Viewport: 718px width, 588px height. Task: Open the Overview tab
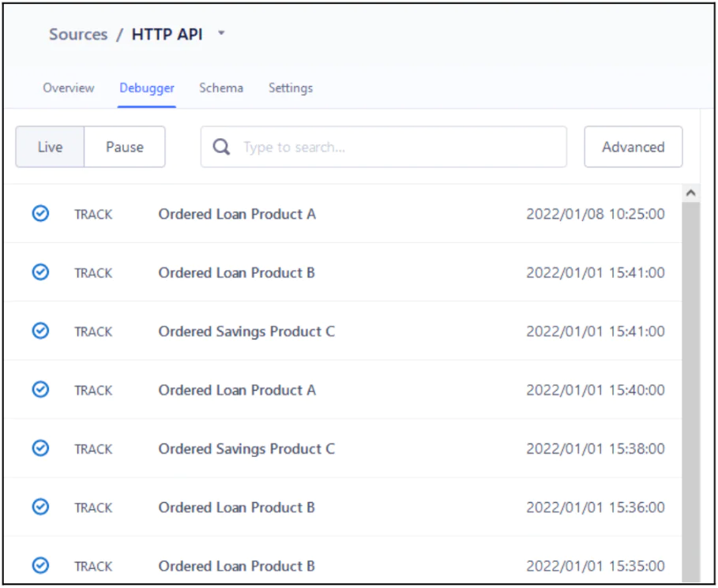[68, 88]
